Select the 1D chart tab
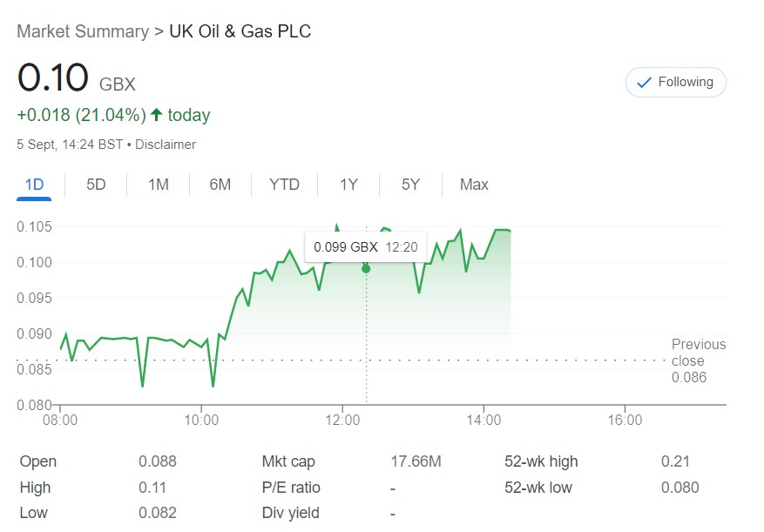 (34, 185)
